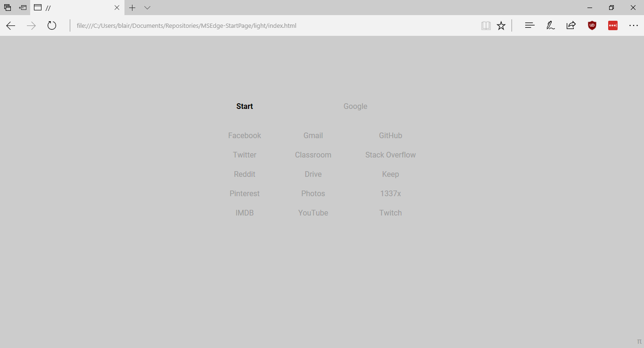Click the Forward navigation arrow

click(x=31, y=26)
